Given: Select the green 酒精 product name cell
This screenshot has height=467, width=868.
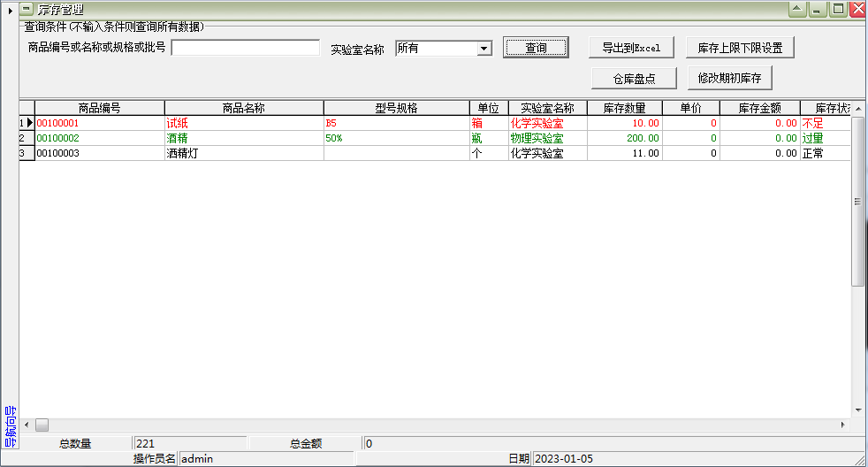Looking at the screenshot, I should click(x=244, y=138).
